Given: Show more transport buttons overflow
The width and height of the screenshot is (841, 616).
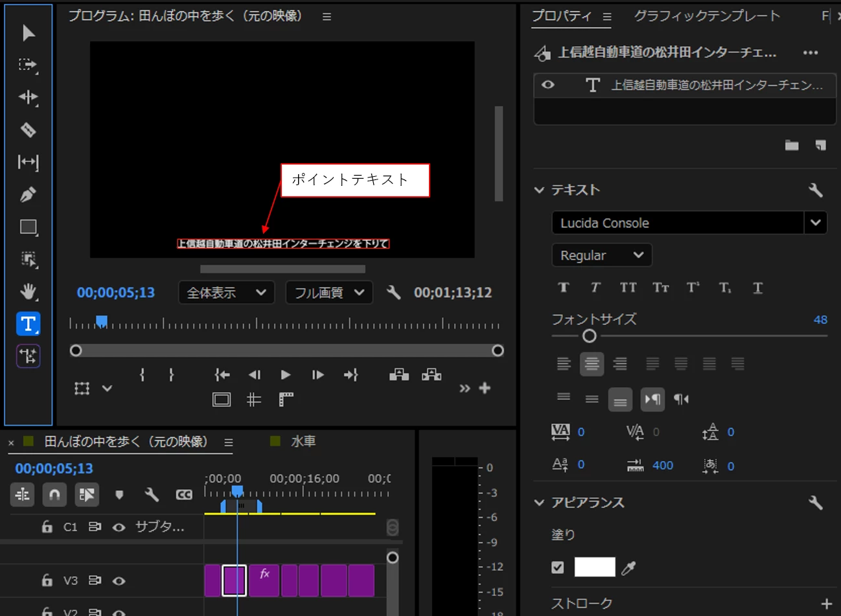Looking at the screenshot, I should 465,389.
